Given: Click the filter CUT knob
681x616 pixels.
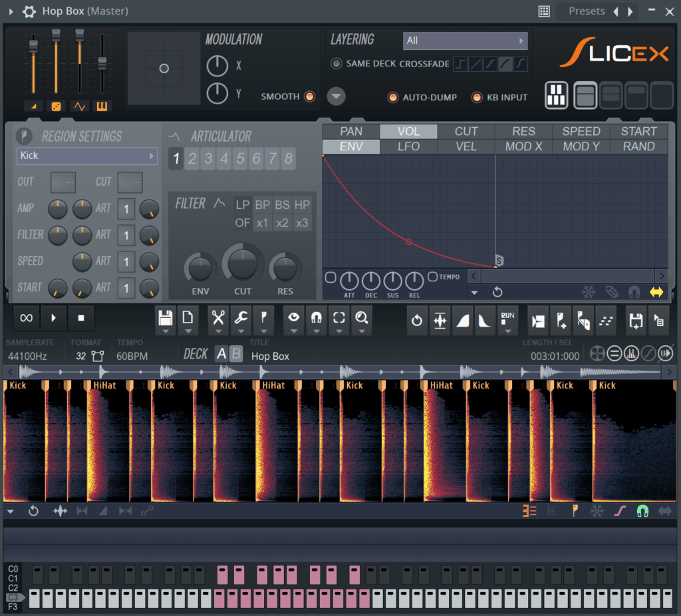Looking at the screenshot, I should point(243,264).
